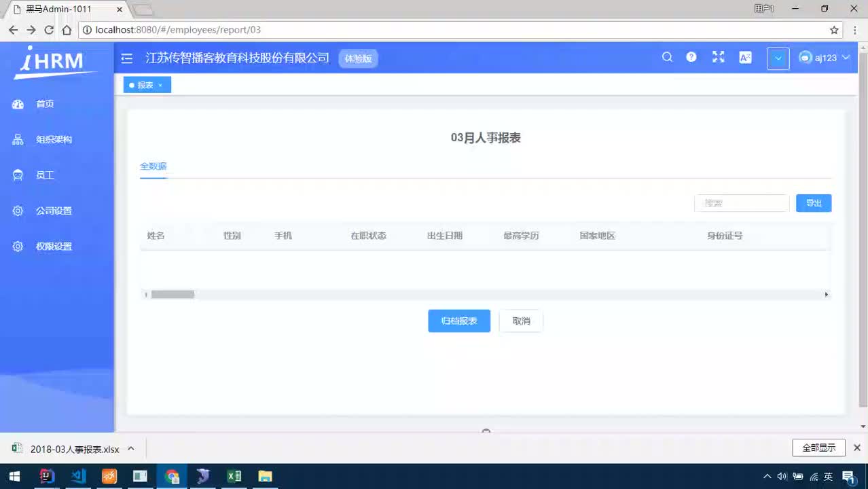Click the gear icon beside 权限设置

(x=18, y=247)
